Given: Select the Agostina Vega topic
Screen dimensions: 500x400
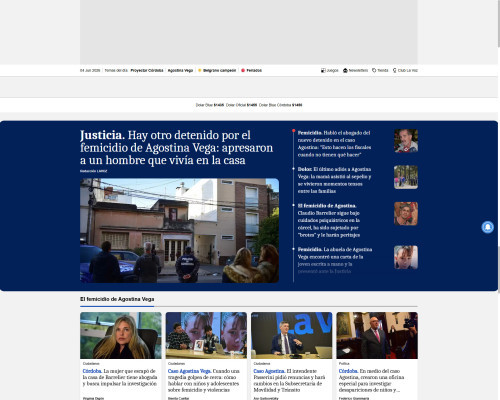Looking at the screenshot, I should click(x=180, y=70).
